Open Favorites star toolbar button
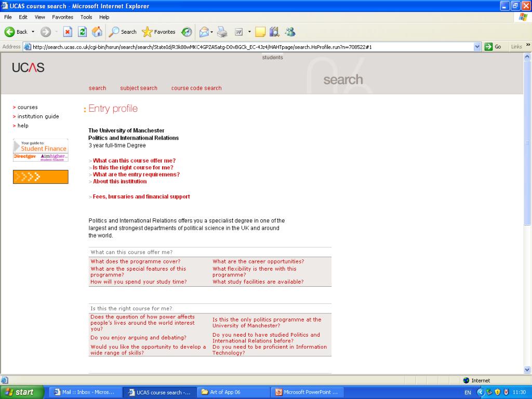Screen dimensions: 532x399 click(158, 32)
